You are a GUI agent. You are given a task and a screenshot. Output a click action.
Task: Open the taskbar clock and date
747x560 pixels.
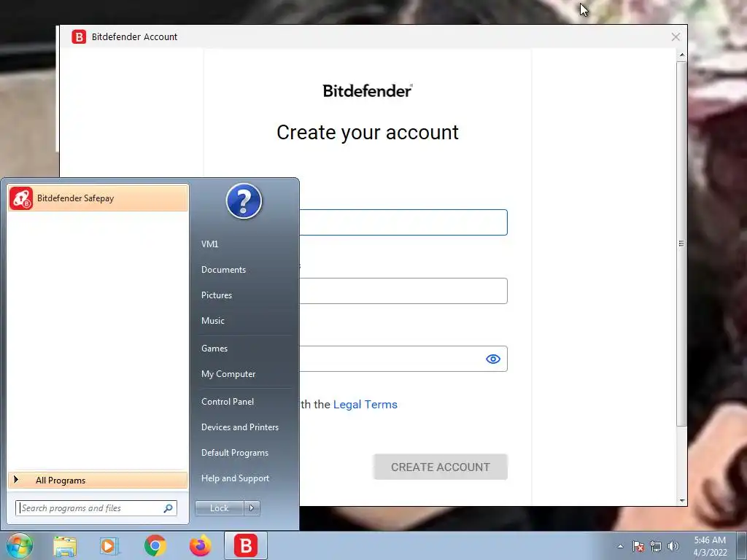pyautogui.click(x=710, y=546)
